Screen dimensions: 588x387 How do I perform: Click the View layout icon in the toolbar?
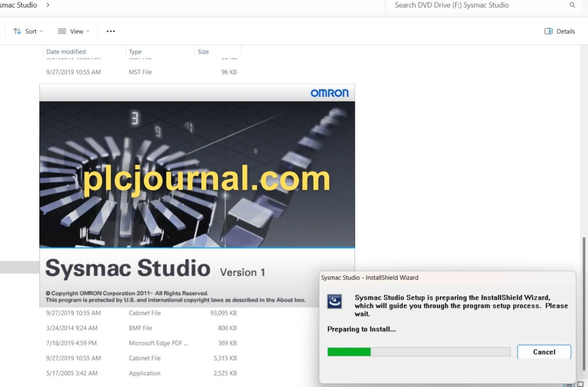point(61,31)
